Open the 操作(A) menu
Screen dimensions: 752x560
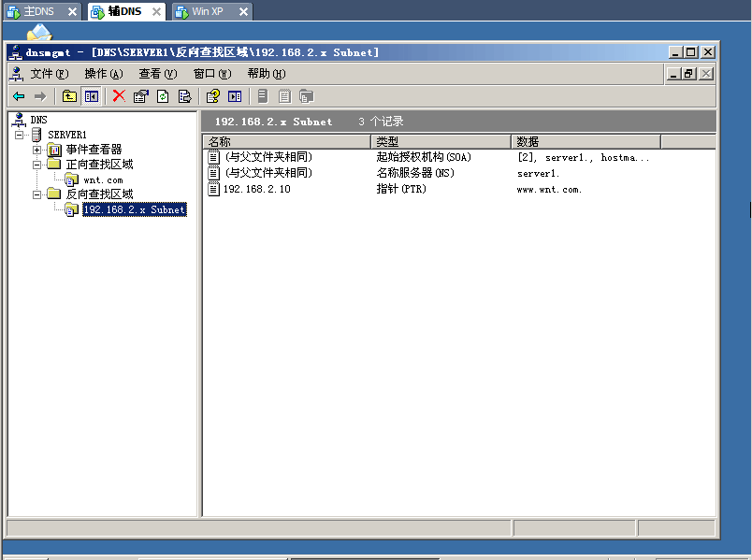[103, 74]
